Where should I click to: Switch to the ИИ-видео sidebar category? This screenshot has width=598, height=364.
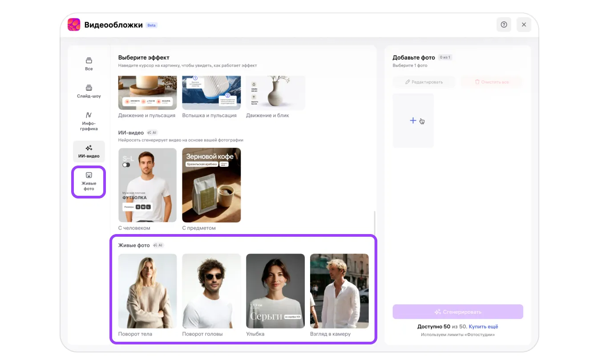(x=89, y=151)
